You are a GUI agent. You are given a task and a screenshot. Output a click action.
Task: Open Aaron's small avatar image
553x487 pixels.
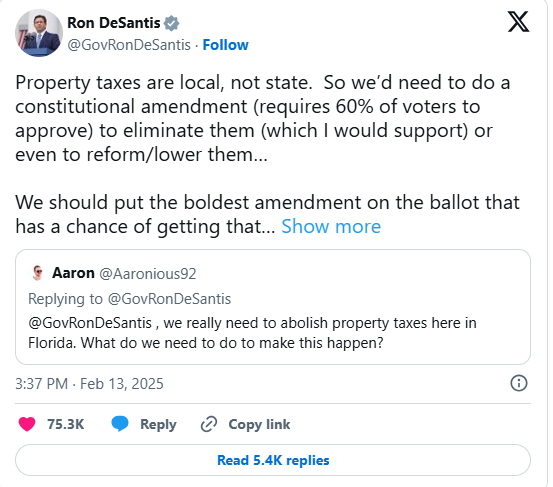tap(38, 273)
